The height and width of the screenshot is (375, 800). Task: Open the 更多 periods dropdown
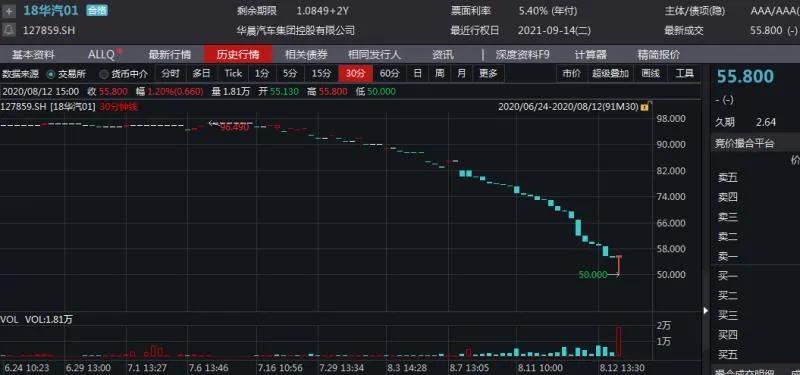point(488,73)
